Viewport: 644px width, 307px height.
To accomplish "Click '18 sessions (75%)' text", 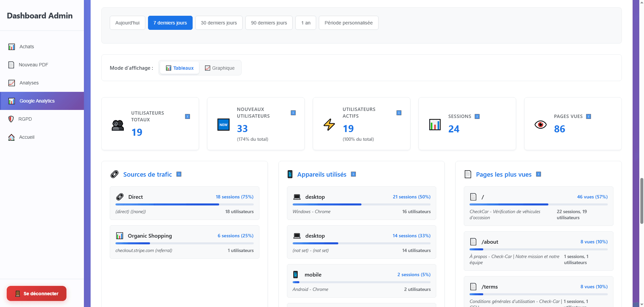I will click(235, 197).
